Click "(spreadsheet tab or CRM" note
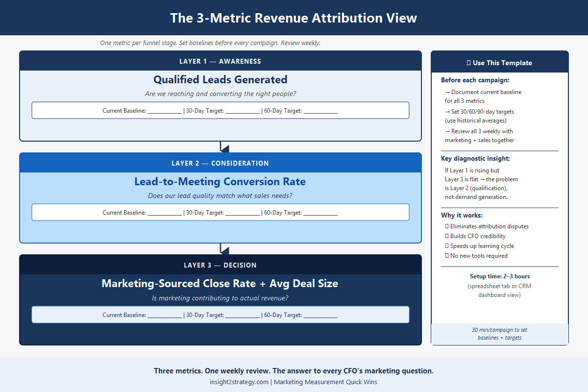Image resolution: width=588 pixels, height=392 pixels. pos(499,286)
